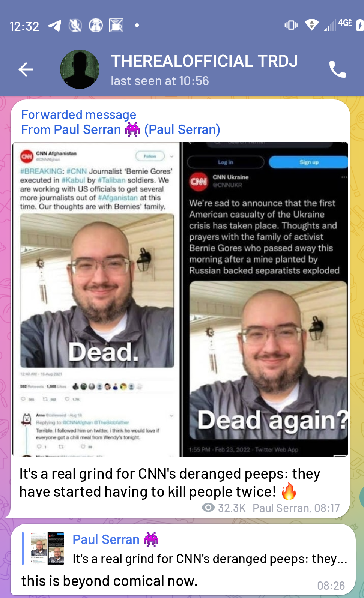Expand chevron on Arne's reply tweet
The image size is (364, 598).
click(x=172, y=416)
